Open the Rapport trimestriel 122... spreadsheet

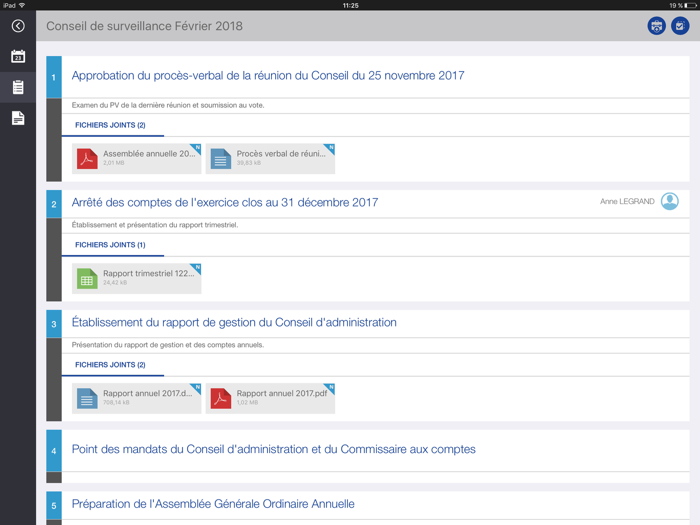137,279
